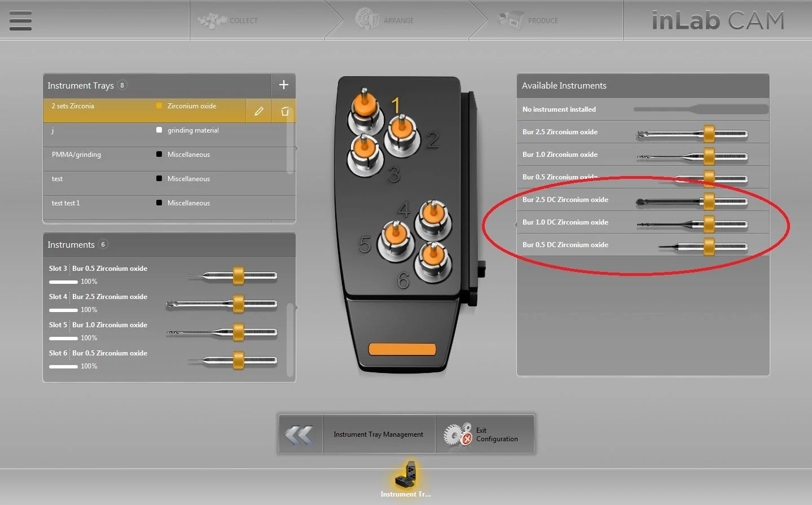
Task: Click the Slot 3 Bur 0.5 instrument image
Action: [x=232, y=276]
